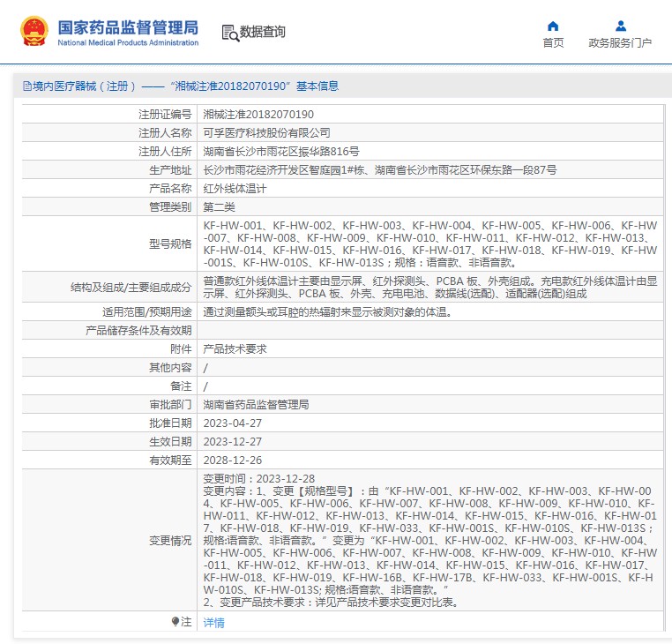672x644 pixels.
Task: Click the 生产地址 value row
Action: tap(430, 169)
